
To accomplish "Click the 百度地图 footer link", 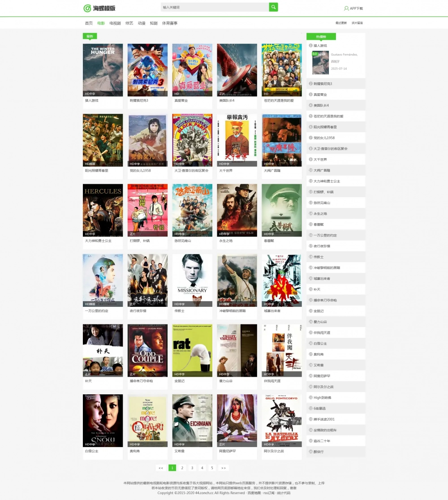I will pyautogui.click(x=254, y=493).
